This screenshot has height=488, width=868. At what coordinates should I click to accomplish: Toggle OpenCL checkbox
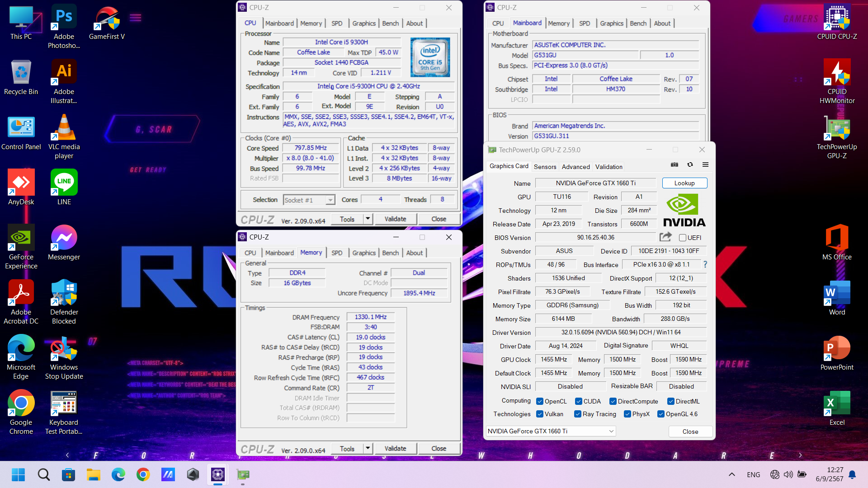(539, 401)
